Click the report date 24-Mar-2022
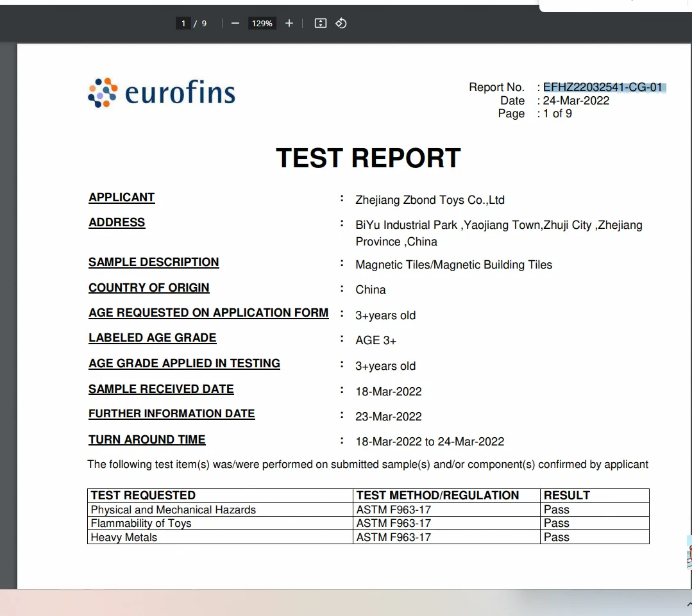692x616 pixels. (576, 101)
